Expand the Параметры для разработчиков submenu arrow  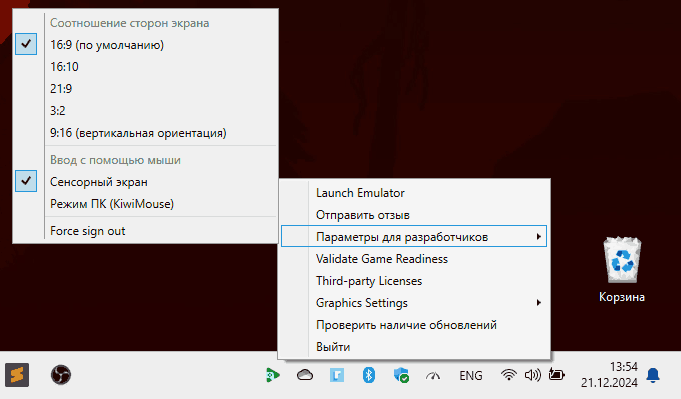point(539,237)
